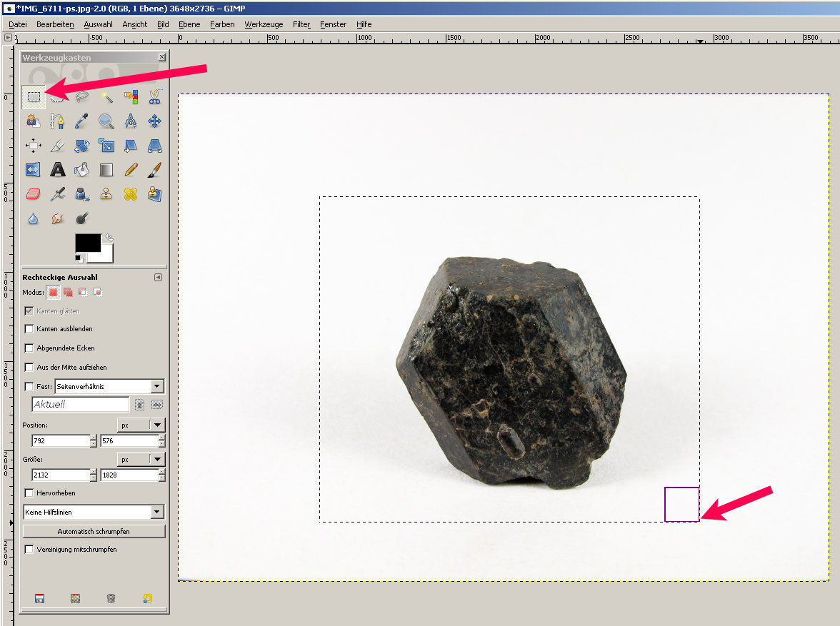Click the Größe width field showing 2132

point(59,475)
